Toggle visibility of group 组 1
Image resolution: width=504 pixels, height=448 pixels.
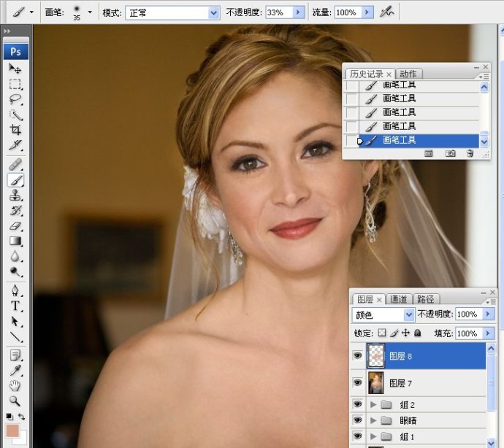pos(357,436)
